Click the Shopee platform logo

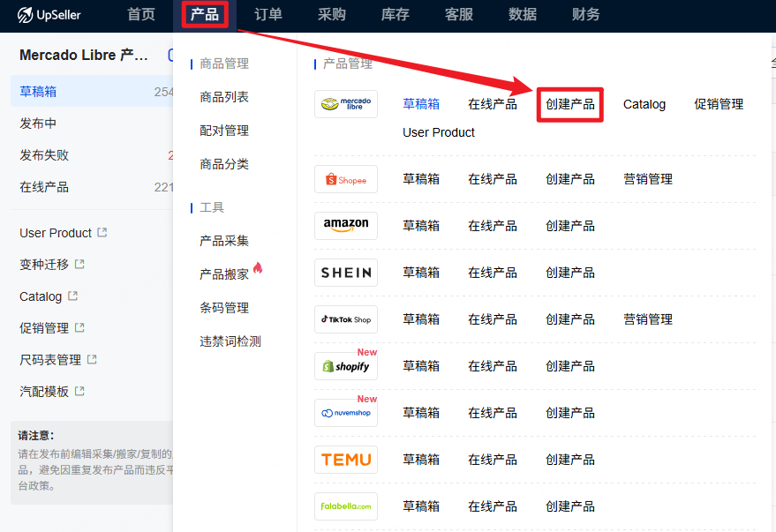pos(346,179)
